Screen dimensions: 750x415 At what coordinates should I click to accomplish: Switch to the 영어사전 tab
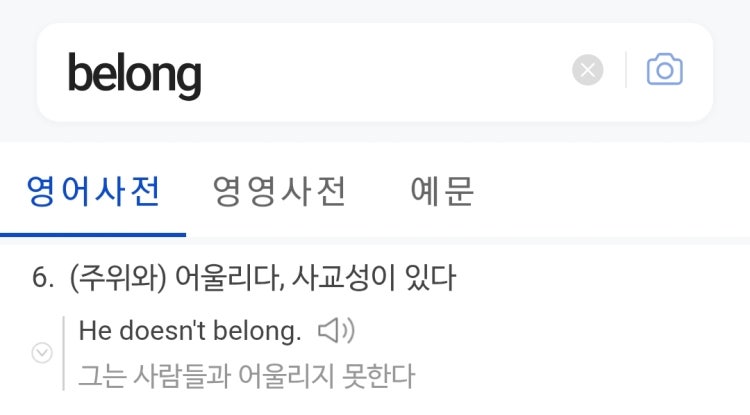click(x=93, y=190)
